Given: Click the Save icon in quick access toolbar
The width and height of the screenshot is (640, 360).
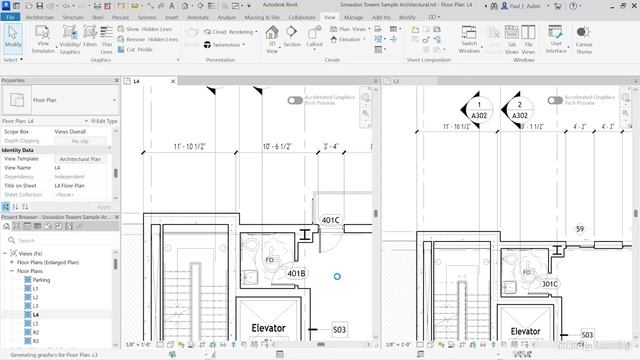Looking at the screenshot, I should 40,6.
